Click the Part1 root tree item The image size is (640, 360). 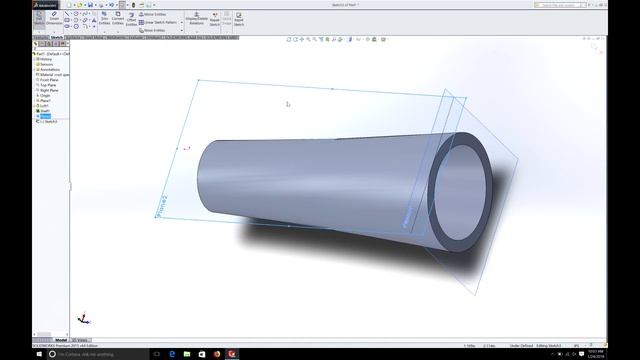51,54
